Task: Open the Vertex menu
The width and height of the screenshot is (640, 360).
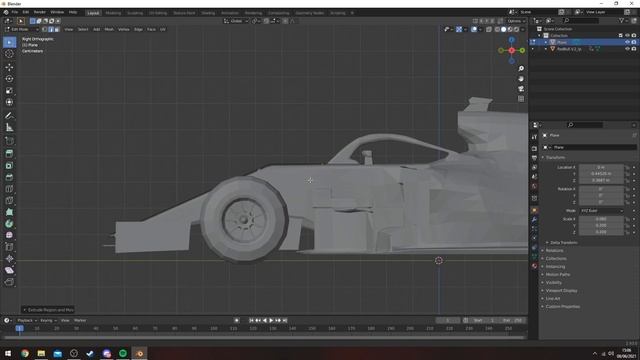Action: tap(124, 29)
